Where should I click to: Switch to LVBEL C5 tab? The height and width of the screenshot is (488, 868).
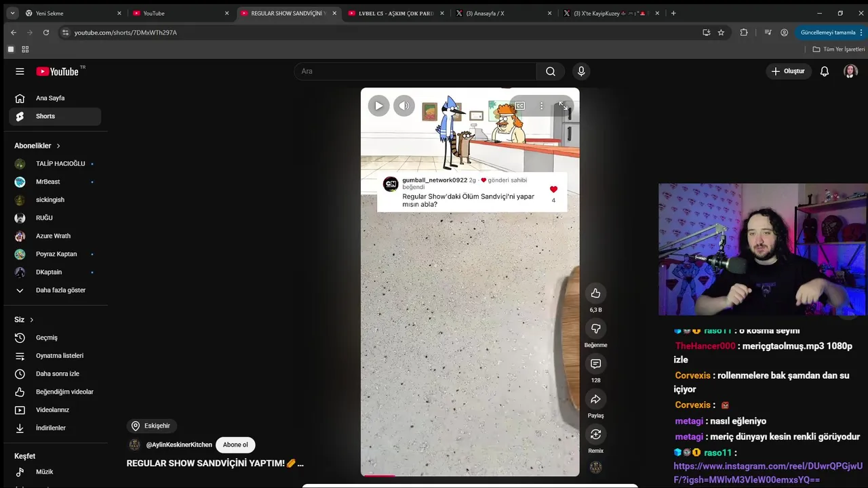[397, 13]
